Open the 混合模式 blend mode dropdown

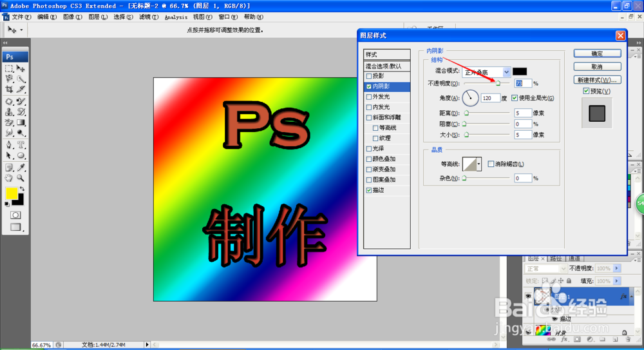point(506,72)
